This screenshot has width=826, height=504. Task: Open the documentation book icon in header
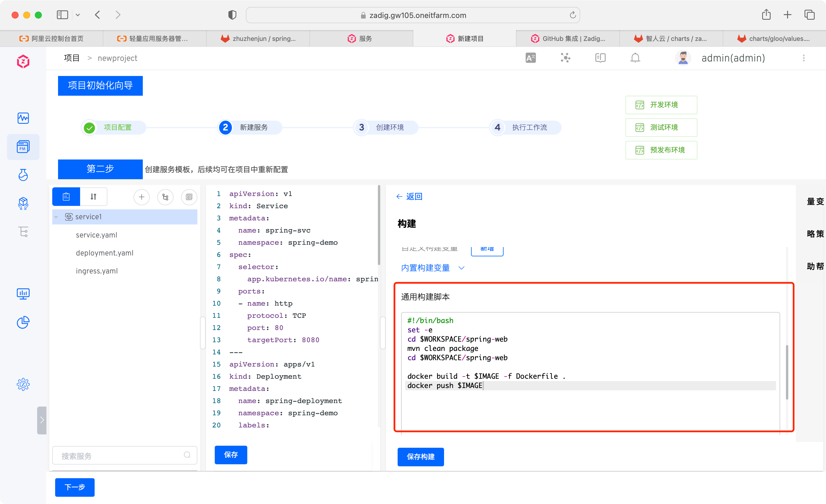coord(600,58)
